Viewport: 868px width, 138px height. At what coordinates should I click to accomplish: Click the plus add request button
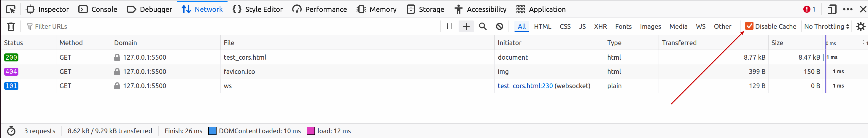466,26
